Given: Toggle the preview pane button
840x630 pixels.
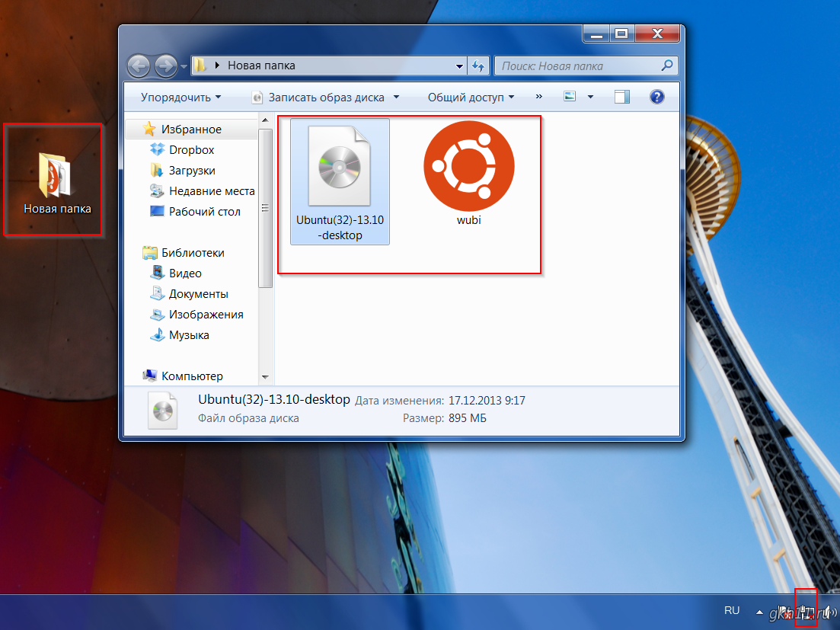Looking at the screenshot, I should 622,97.
